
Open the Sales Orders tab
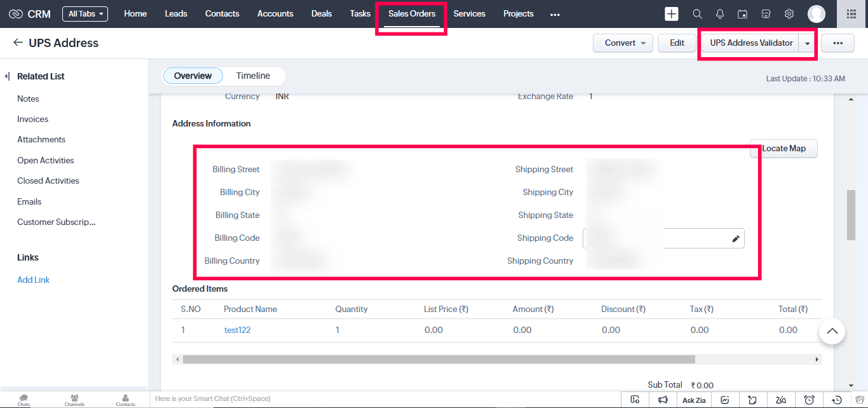click(x=412, y=14)
